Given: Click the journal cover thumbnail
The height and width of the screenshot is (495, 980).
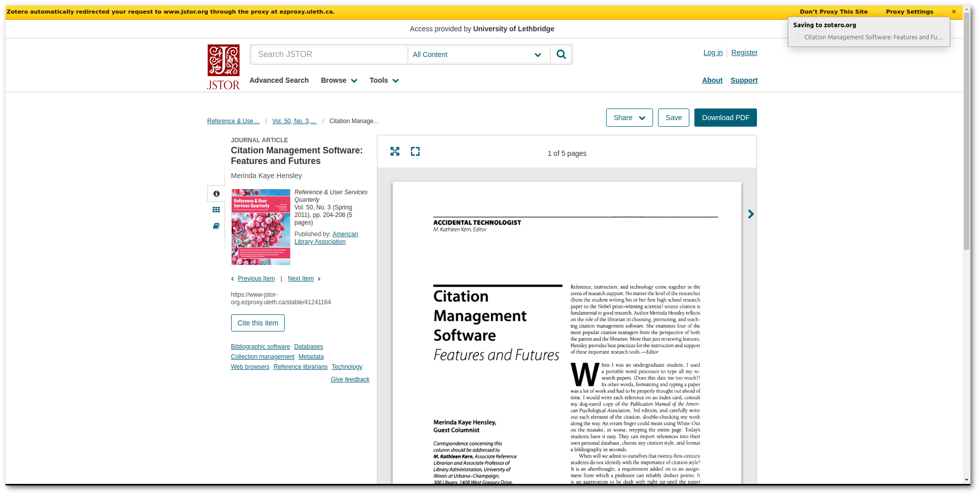Looking at the screenshot, I should tap(261, 227).
